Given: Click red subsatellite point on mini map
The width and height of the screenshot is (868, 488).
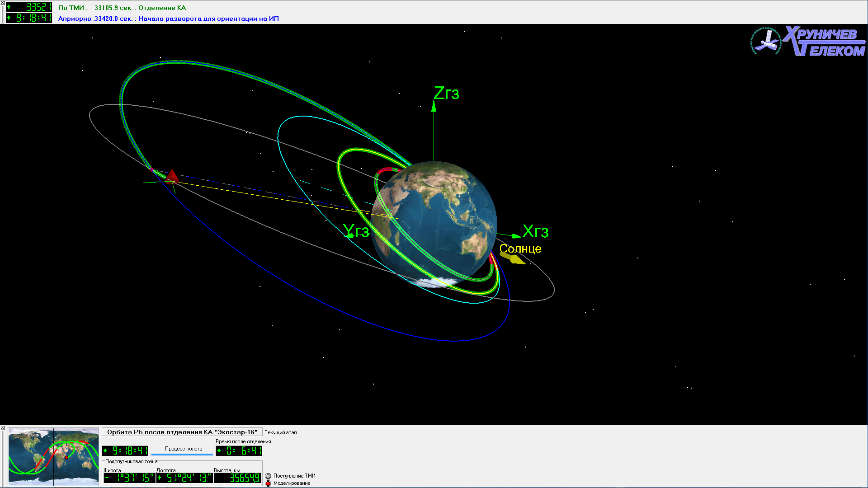Looking at the screenshot, I should tap(66, 458).
